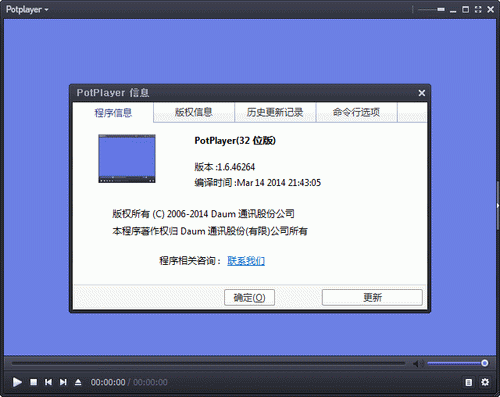Image resolution: width=500 pixels, height=397 pixels.
Task: Click the eject/open file icon
Action: click(x=78, y=382)
